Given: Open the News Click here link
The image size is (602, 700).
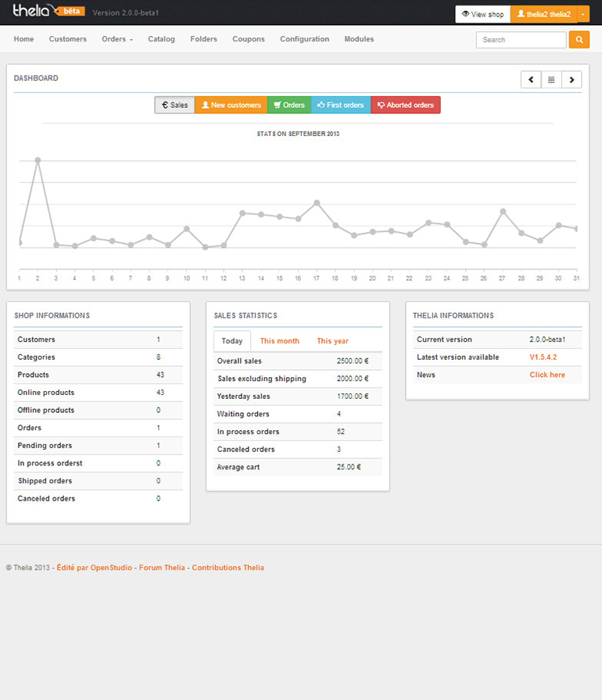Looking at the screenshot, I should (x=546, y=375).
